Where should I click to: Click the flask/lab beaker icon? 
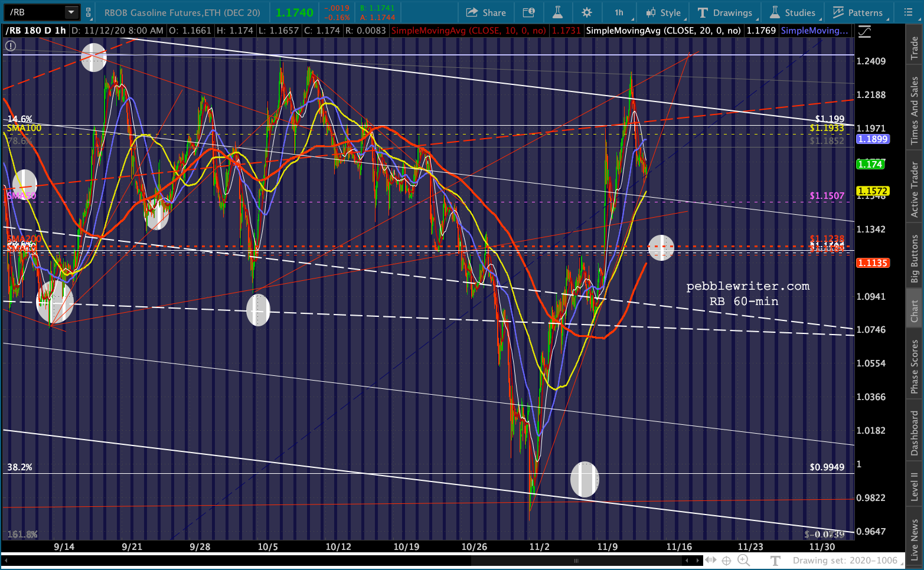point(557,12)
